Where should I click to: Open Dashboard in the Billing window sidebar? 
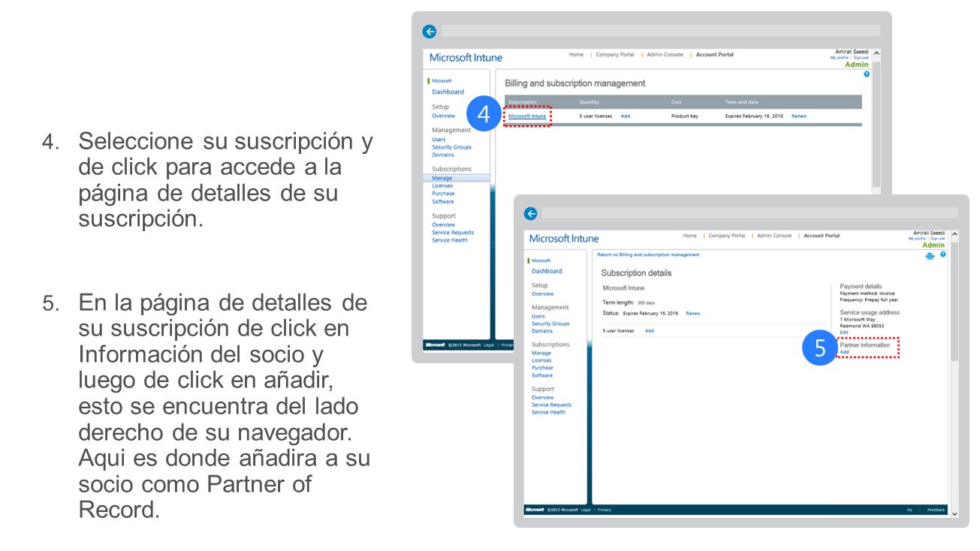click(x=448, y=92)
